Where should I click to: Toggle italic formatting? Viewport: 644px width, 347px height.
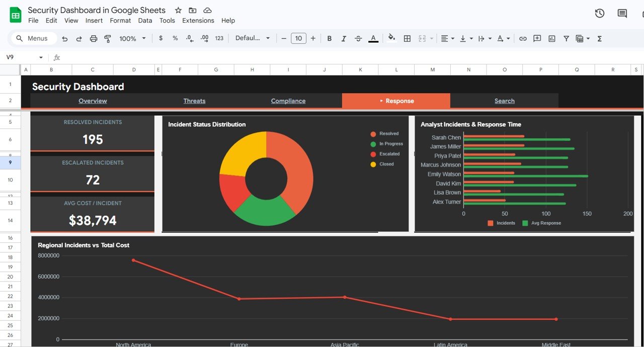click(x=344, y=39)
